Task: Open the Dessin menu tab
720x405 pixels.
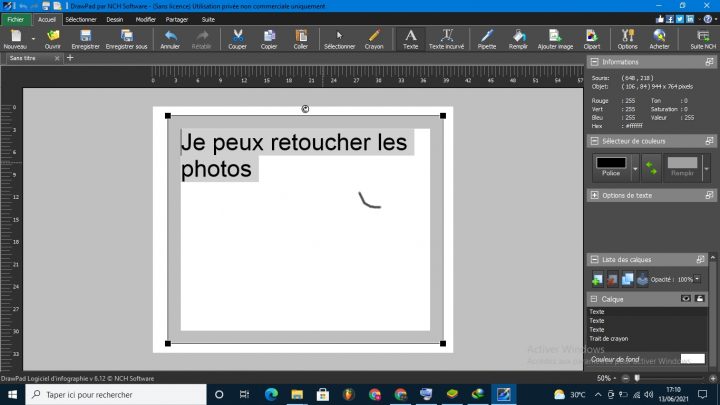Action: tap(115, 19)
